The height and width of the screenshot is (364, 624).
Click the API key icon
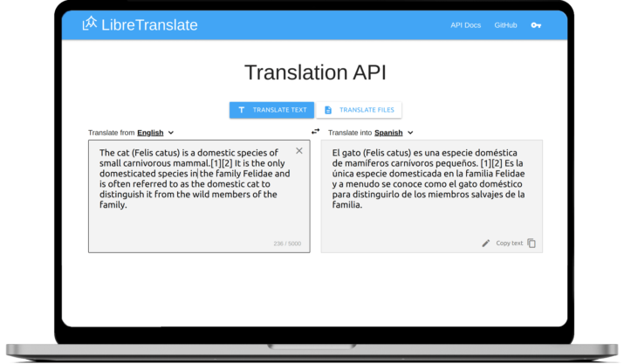(536, 25)
